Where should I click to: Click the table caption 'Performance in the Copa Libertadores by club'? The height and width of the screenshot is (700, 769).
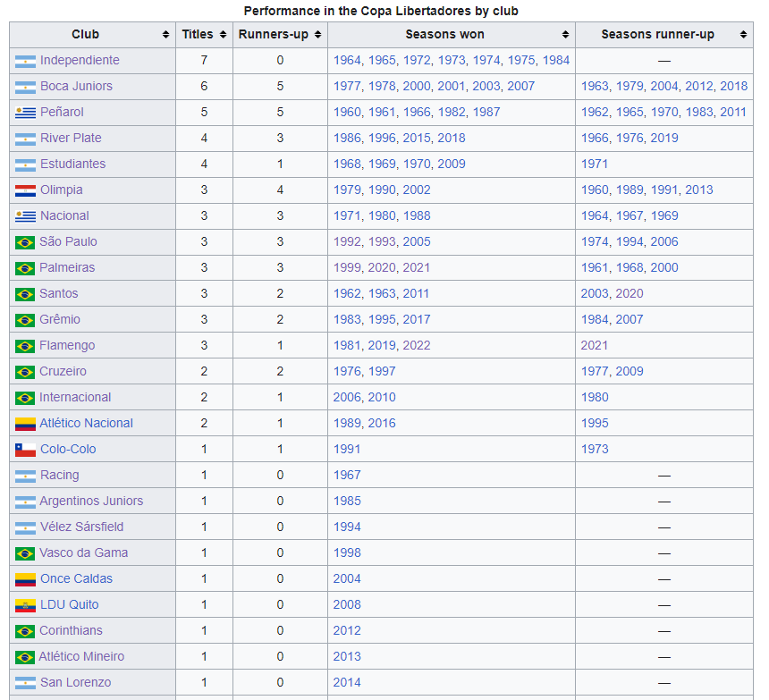(x=381, y=11)
